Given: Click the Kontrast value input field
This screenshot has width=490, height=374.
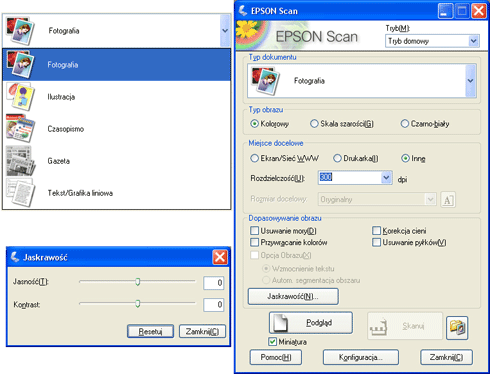Looking at the screenshot, I should point(213,304).
